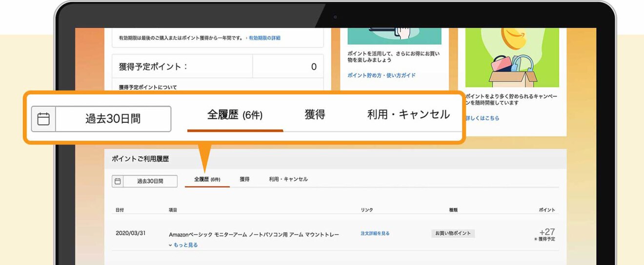Click the Amazonベーシック モニターアーム item name

pyautogui.click(x=254, y=234)
